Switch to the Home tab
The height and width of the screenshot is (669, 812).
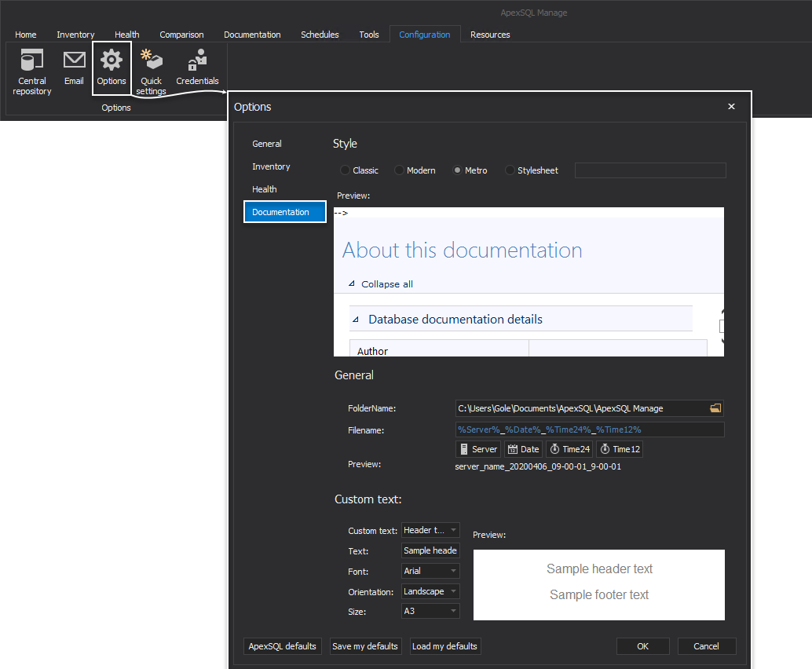(25, 35)
